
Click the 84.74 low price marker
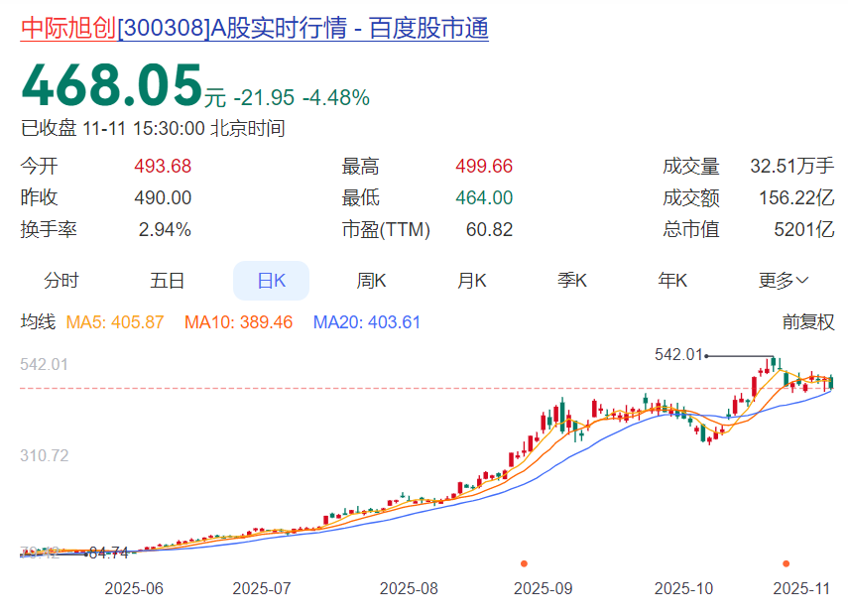point(108,553)
